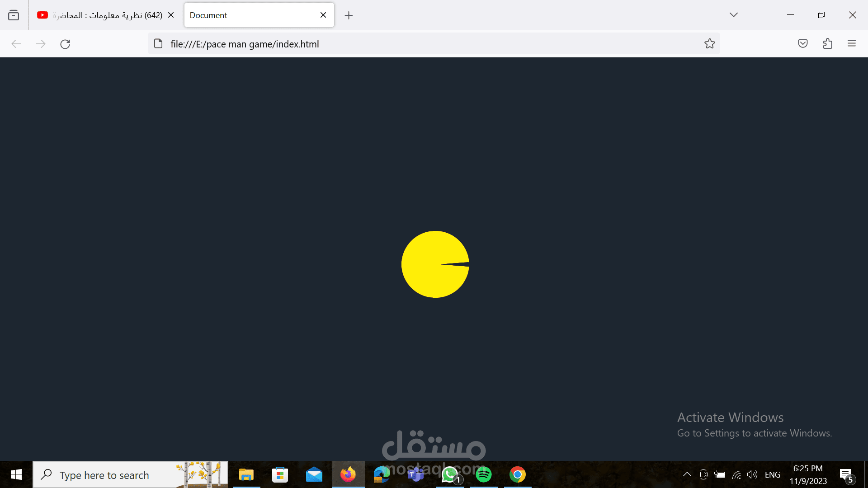868x488 pixels.
Task: Restore down the Firefox window
Action: pyautogui.click(x=821, y=15)
